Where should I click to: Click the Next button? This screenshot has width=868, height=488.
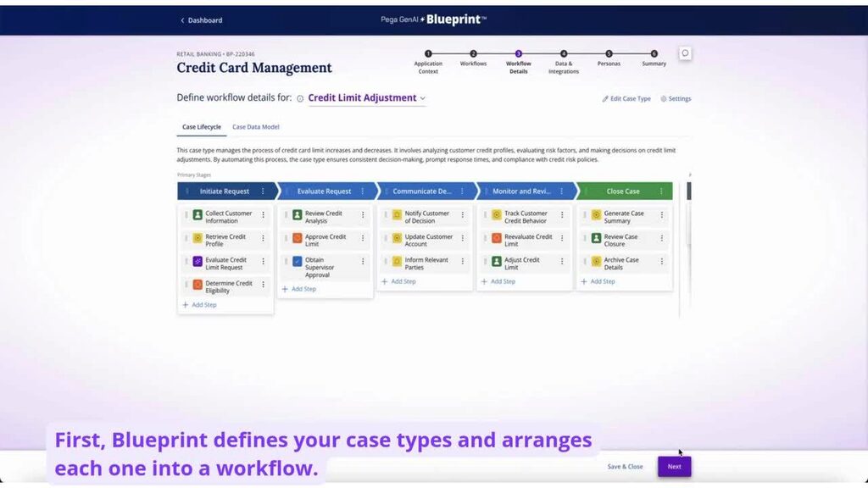pos(674,466)
